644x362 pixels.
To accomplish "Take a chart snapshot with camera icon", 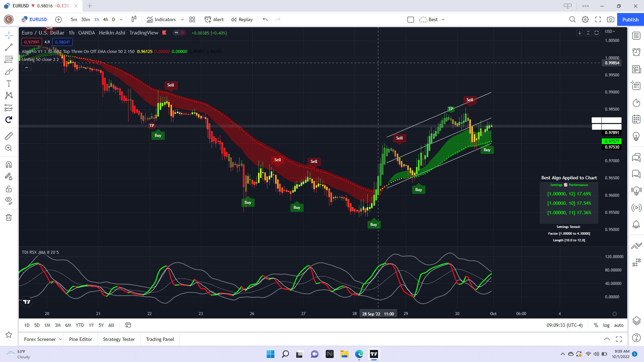I will [x=610, y=19].
